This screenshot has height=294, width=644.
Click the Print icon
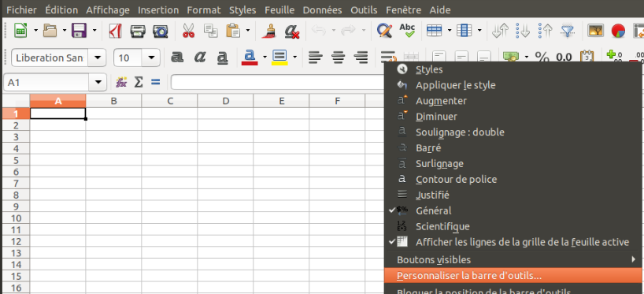click(138, 31)
